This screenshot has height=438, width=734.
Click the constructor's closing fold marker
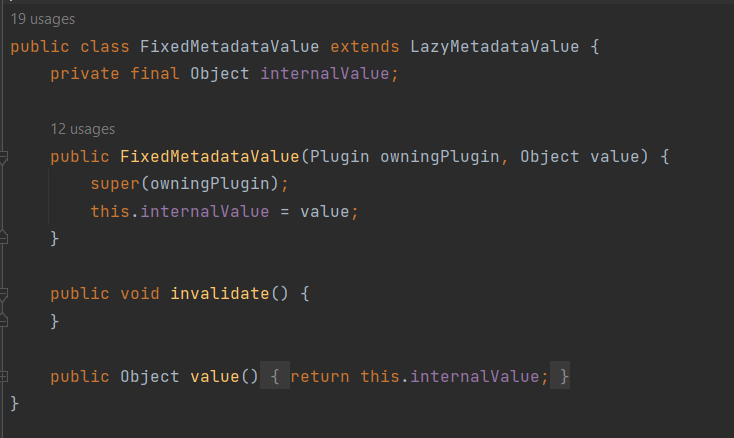(x=4, y=239)
